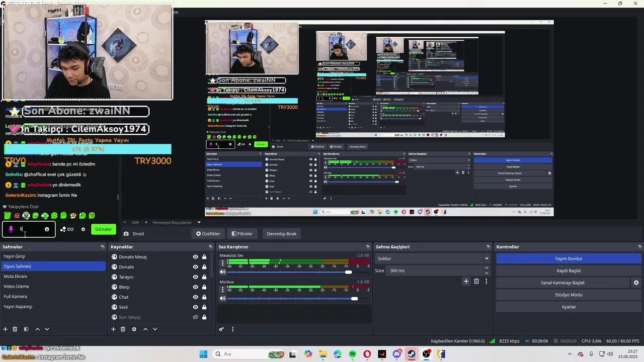This screenshot has width=644, height=362.
Task: Remove selected scene with trash icon
Action: (15, 329)
